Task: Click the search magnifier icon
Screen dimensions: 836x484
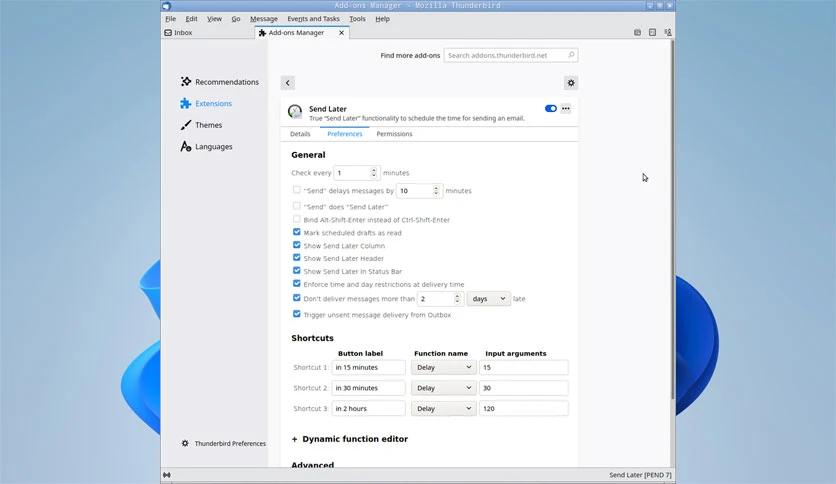Action: click(571, 56)
